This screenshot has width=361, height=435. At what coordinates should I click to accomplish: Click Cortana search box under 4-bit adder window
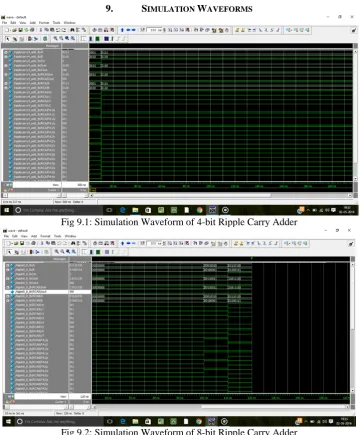pyautogui.click(x=59, y=210)
